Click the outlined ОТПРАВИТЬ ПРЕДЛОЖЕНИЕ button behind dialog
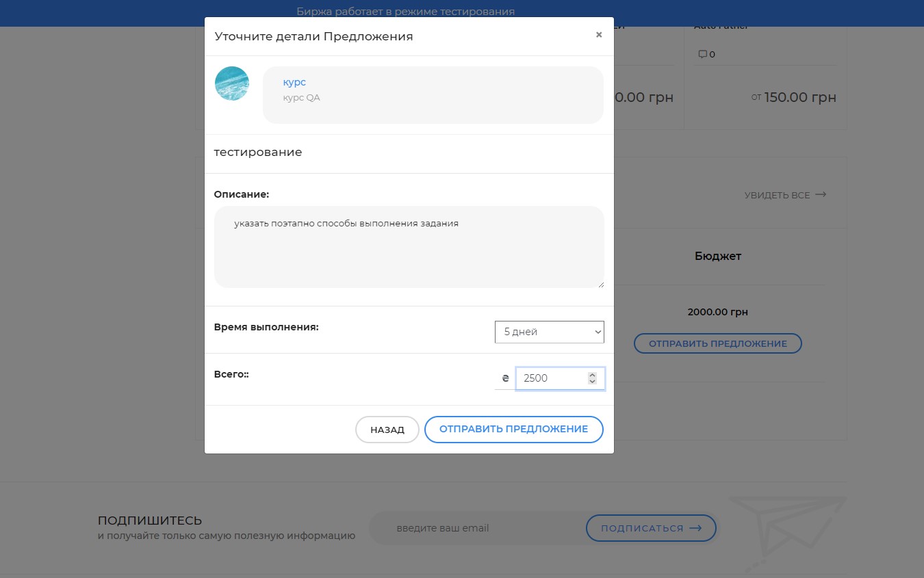The width and height of the screenshot is (924, 578). (717, 343)
